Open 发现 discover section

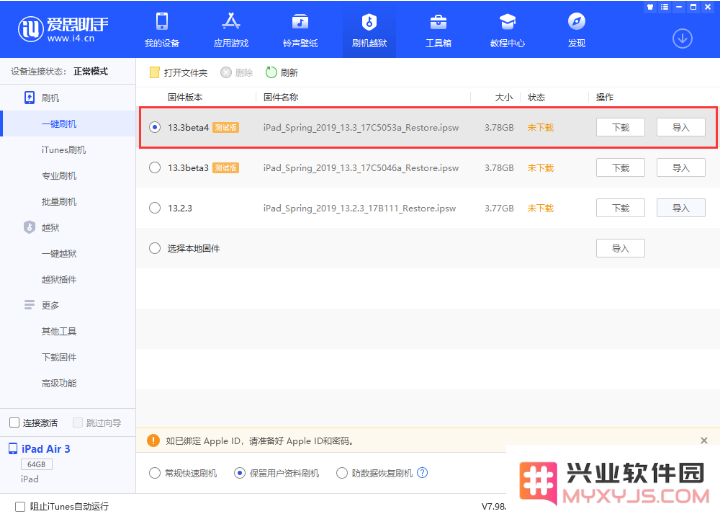576,29
